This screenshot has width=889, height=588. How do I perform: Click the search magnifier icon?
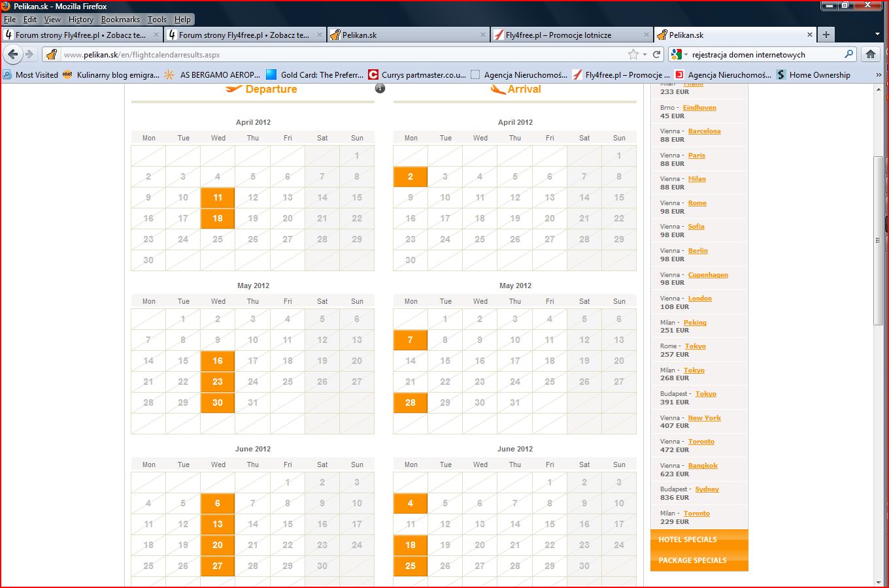pos(849,54)
